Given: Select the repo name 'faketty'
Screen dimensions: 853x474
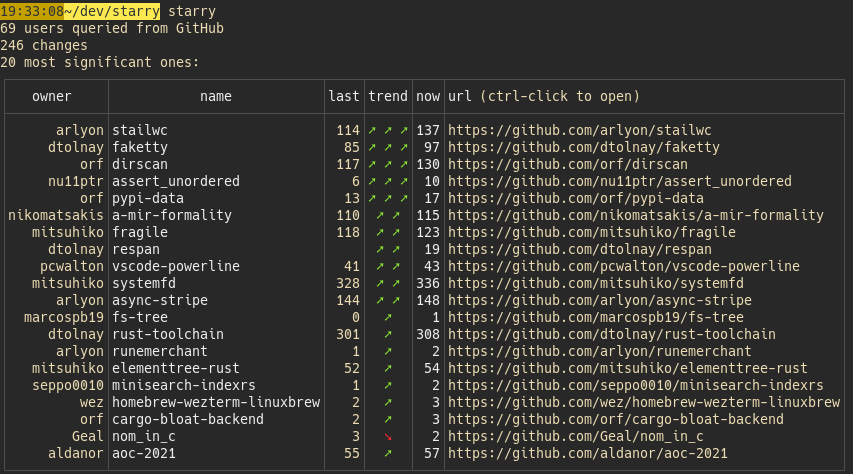Looking at the screenshot, I should 140,147.
